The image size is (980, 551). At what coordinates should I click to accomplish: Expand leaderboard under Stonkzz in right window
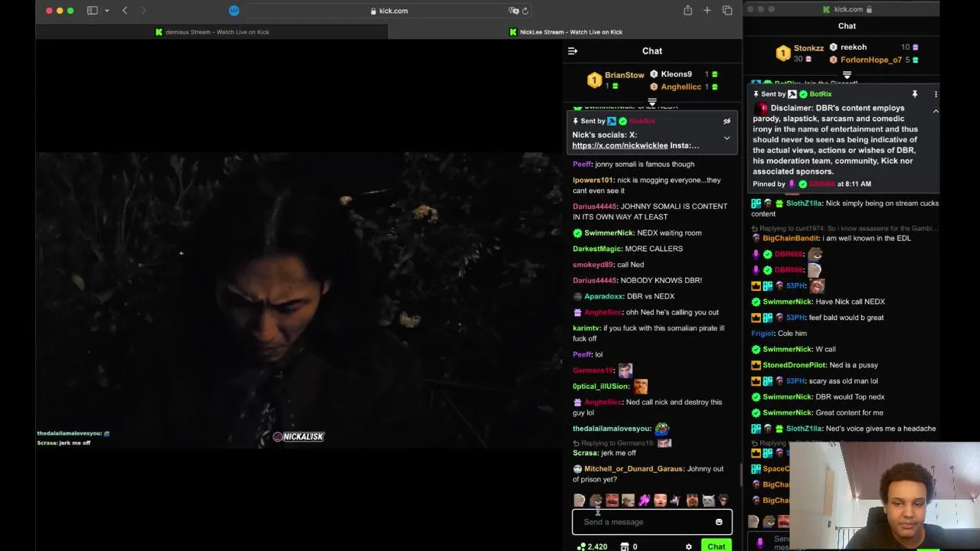pos(847,75)
